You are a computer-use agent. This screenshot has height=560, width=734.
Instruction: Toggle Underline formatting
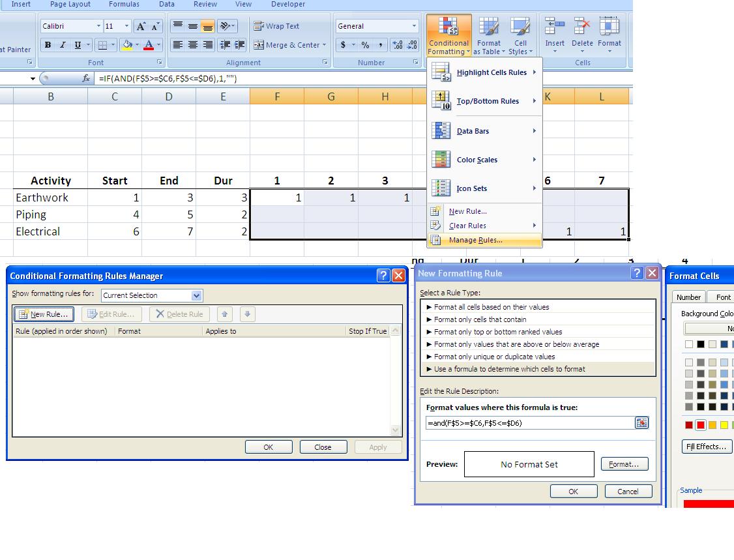(x=78, y=45)
